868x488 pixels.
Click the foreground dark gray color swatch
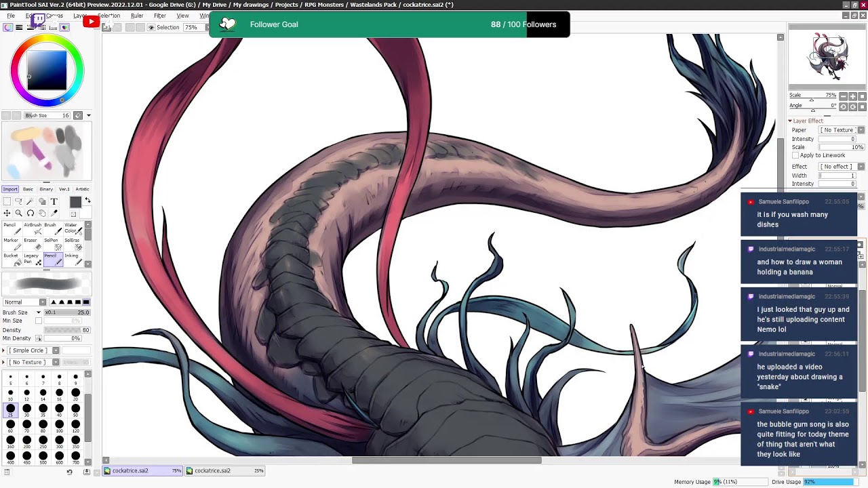(x=75, y=202)
